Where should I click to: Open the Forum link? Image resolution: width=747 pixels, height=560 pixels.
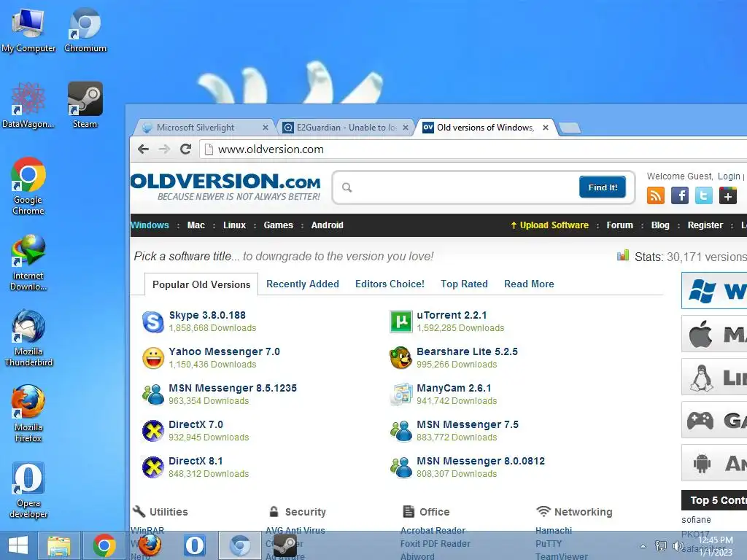(619, 225)
